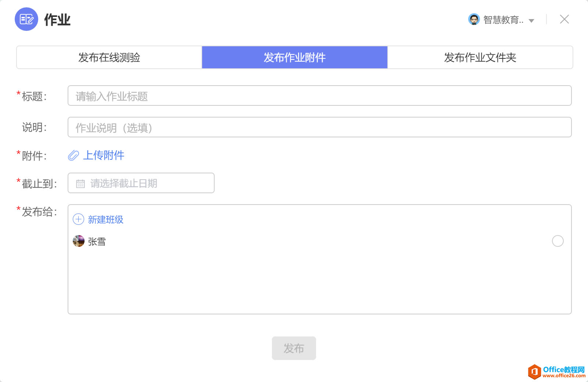Open the 截止到 deadline date picker field
588x382 pixels.
(141, 183)
